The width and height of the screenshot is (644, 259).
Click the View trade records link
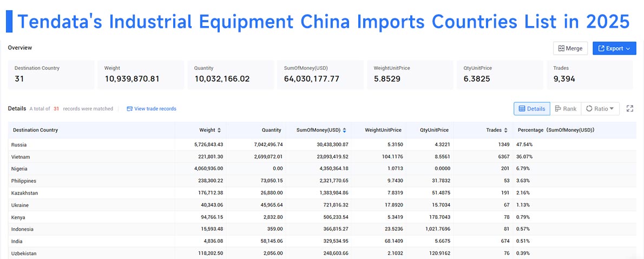tap(152, 108)
